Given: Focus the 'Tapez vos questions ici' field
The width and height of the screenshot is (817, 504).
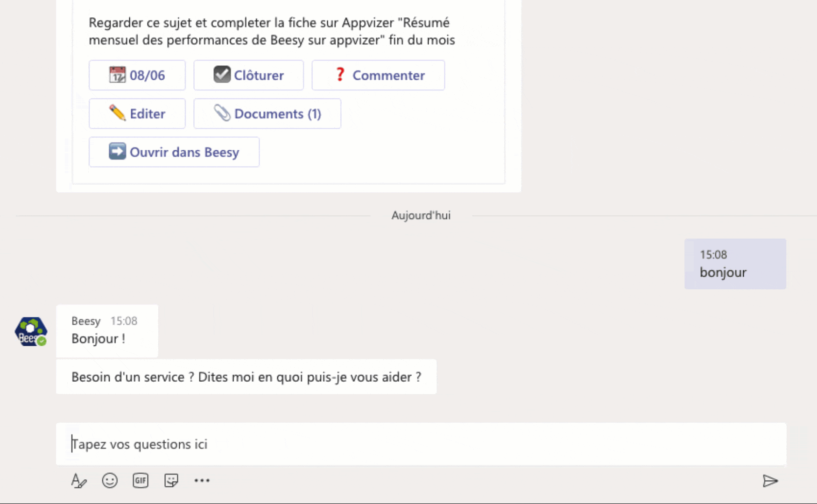Looking at the screenshot, I should (x=421, y=444).
